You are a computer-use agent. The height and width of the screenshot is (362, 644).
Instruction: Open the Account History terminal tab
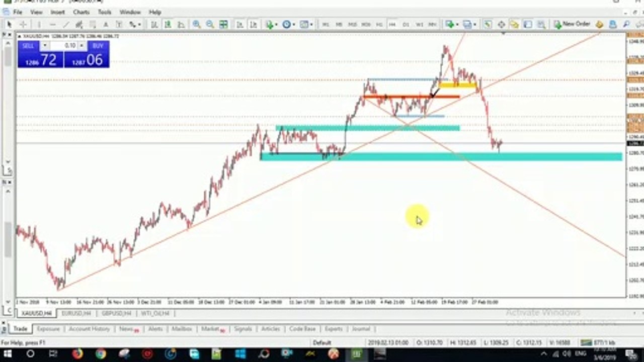click(x=89, y=329)
